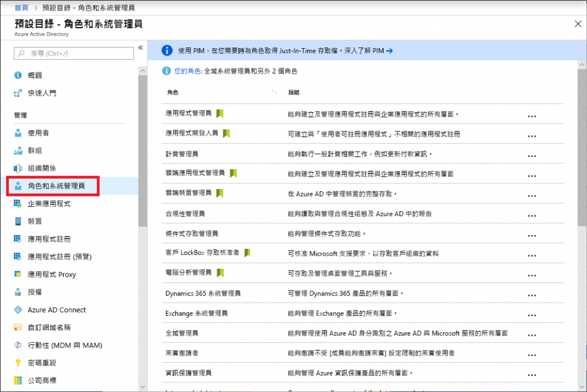Screen dimensions: 587x392
Task: Open more options for Exchange 系統管理員 row
Action: pos(531,315)
